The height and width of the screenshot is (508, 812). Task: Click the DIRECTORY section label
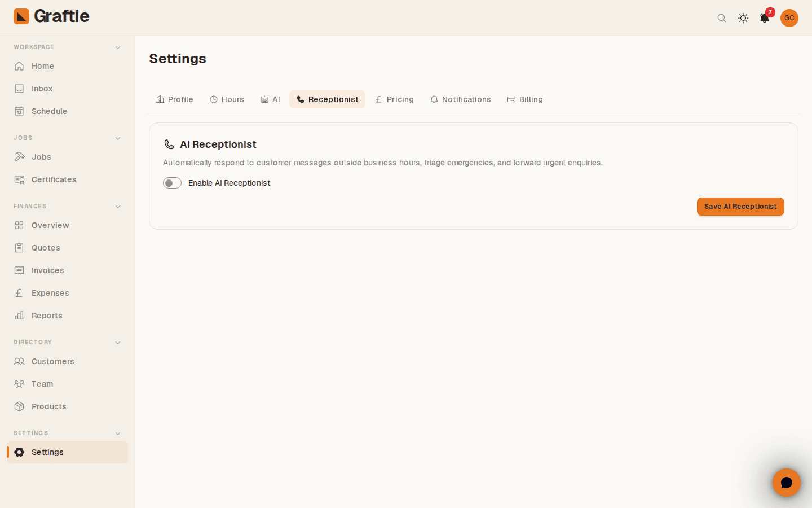tap(33, 343)
